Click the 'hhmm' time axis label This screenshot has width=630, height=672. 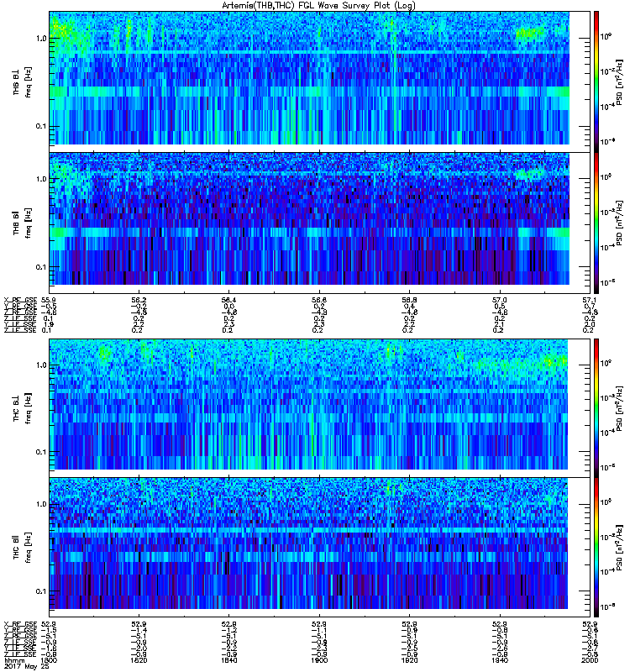click(x=13, y=660)
